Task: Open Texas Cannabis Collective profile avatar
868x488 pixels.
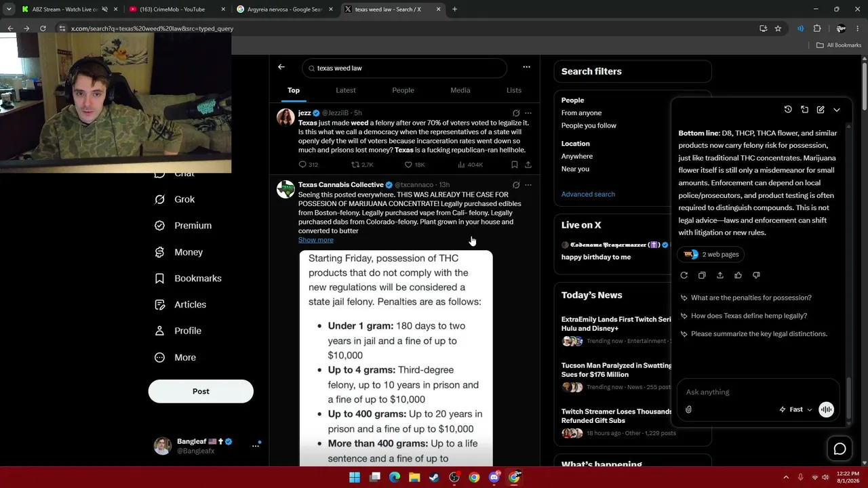Action: [285, 189]
